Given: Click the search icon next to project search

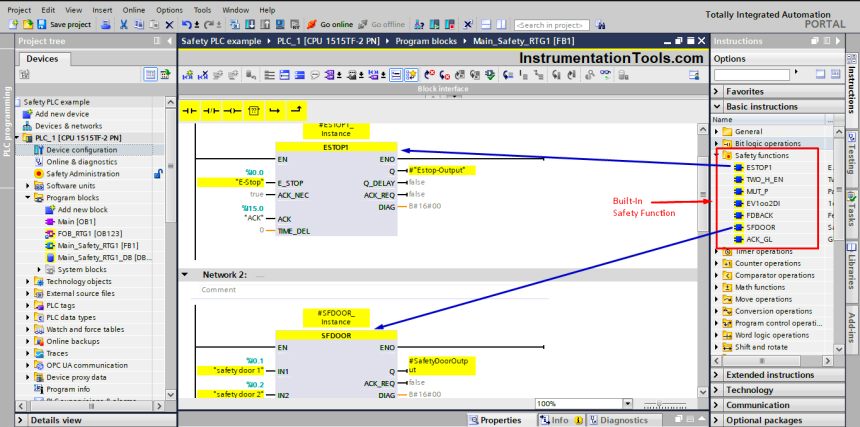Looking at the screenshot, I should (601, 25).
